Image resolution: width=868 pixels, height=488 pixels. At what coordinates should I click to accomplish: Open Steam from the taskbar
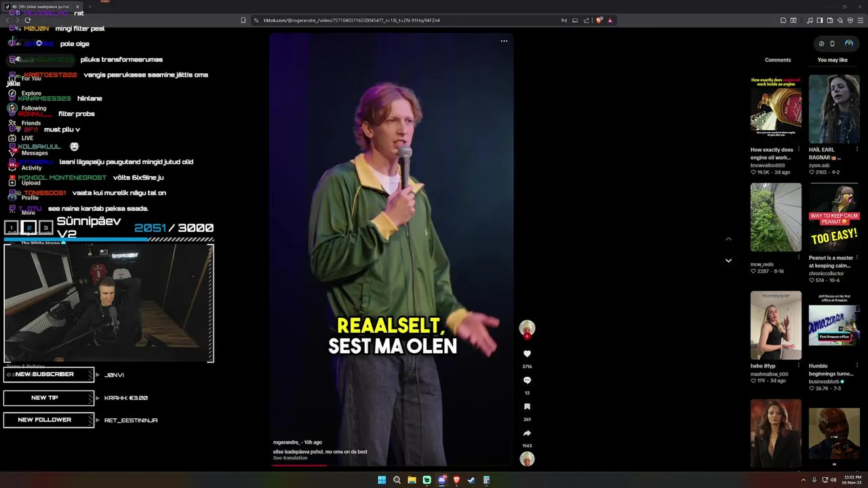[x=471, y=480]
